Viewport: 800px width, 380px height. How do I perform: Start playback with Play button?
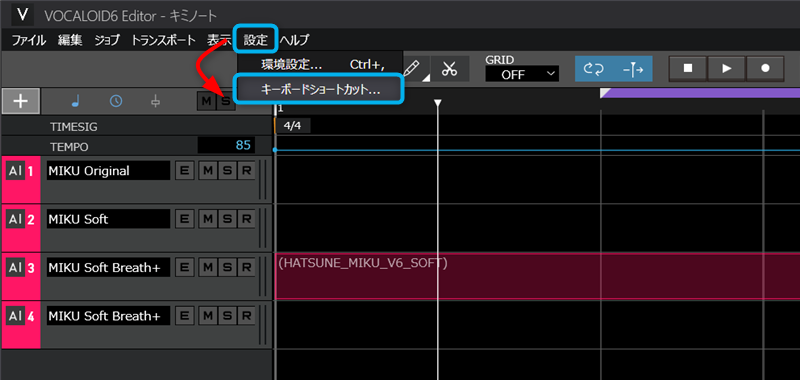727,68
